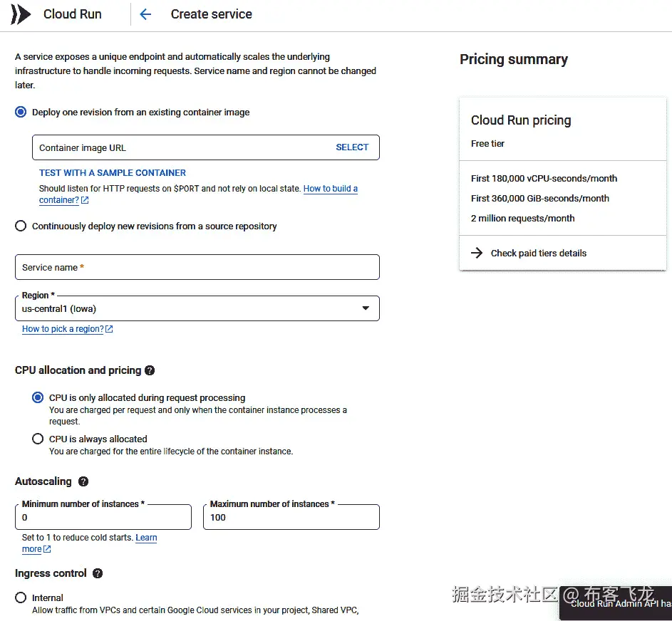Open the Autoscaling help icon

(x=83, y=481)
